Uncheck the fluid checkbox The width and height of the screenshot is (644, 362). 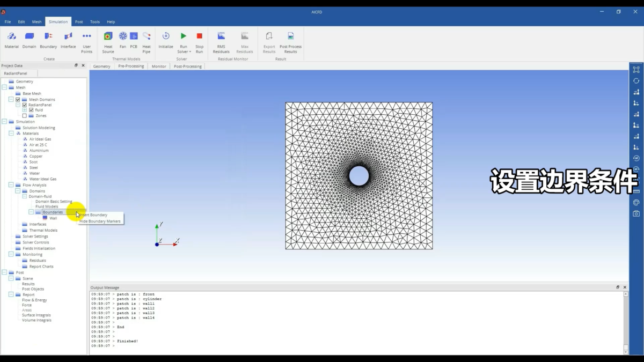[x=31, y=110]
